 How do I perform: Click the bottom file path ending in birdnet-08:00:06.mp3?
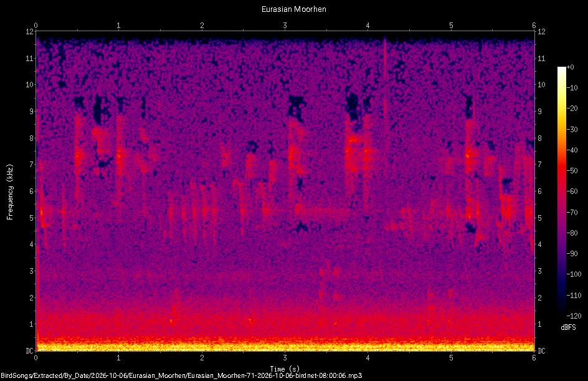[181, 375]
